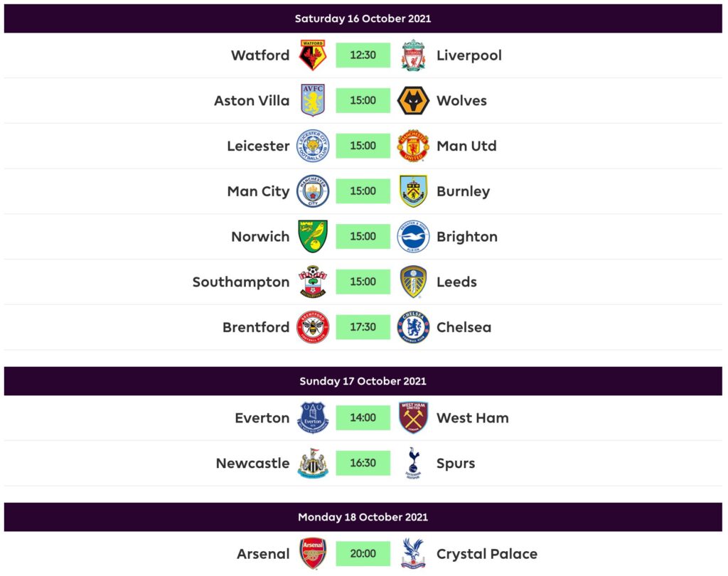Click the Man Utd crest
728x576 pixels.
pyautogui.click(x=413, y=146)
